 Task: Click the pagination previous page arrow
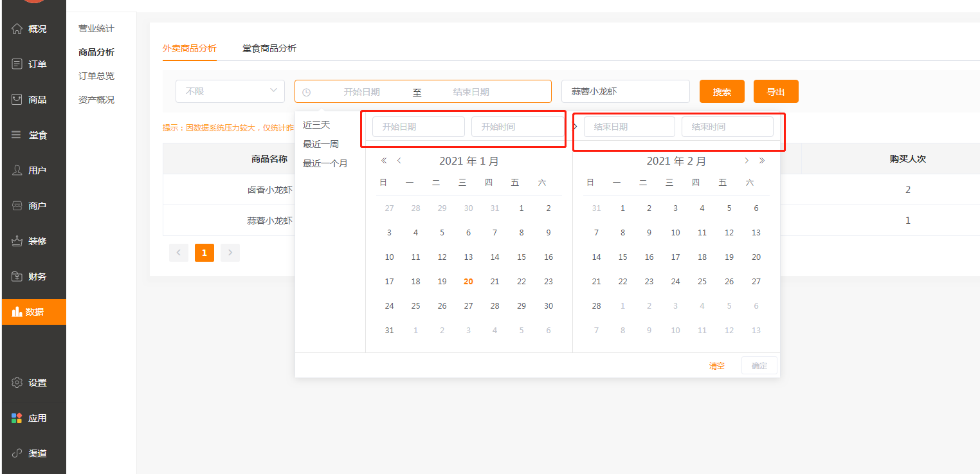tap(179, 253)
